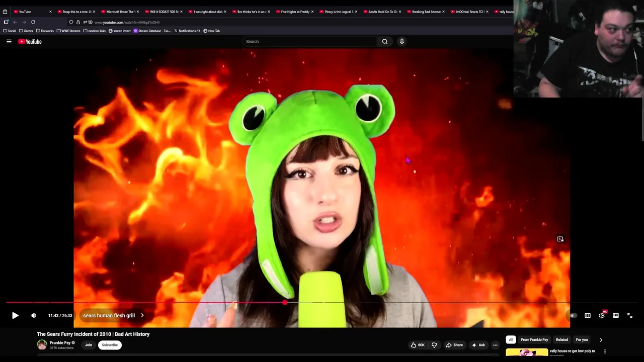644x362 pixels.
Task: Select the 'All' filter chip
Action: click(x=511, y=340)
